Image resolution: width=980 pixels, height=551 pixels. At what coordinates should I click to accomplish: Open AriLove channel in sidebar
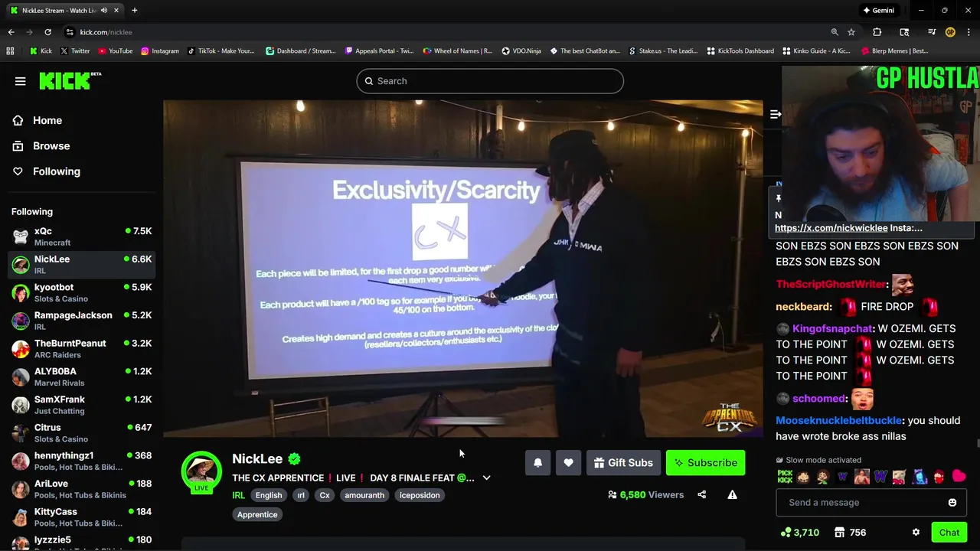[x=81, y=489]
